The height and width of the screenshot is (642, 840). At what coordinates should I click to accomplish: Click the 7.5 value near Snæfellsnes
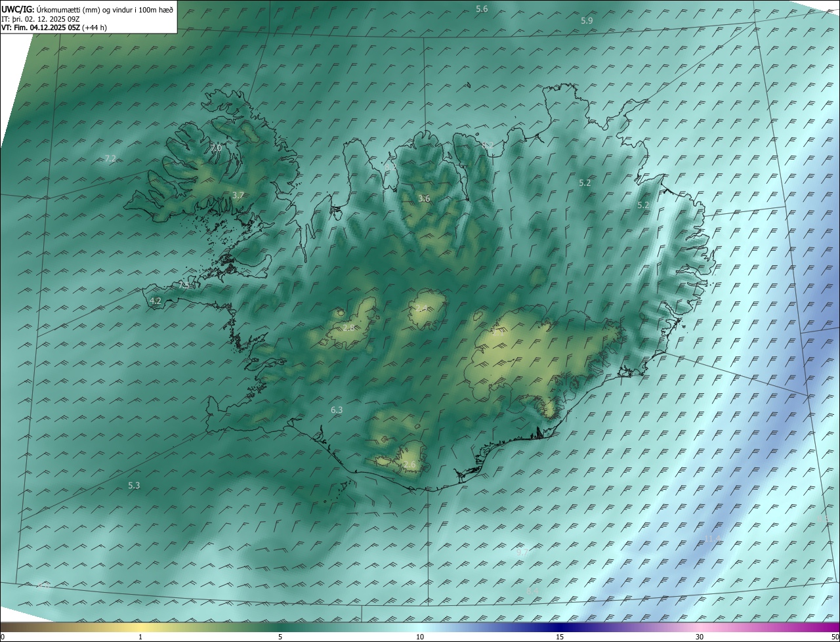click(x=185, y=286)
